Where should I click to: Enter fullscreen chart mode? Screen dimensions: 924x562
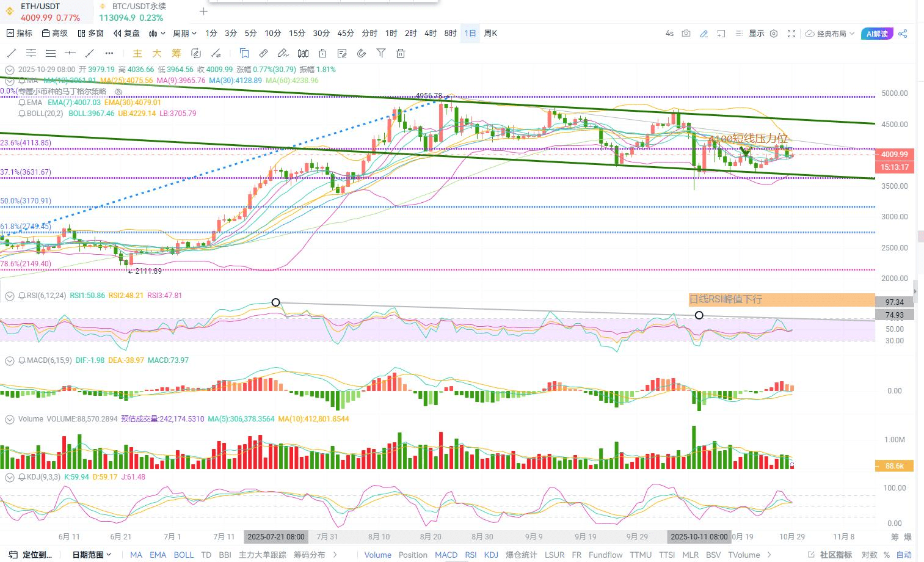pos(791,34)
